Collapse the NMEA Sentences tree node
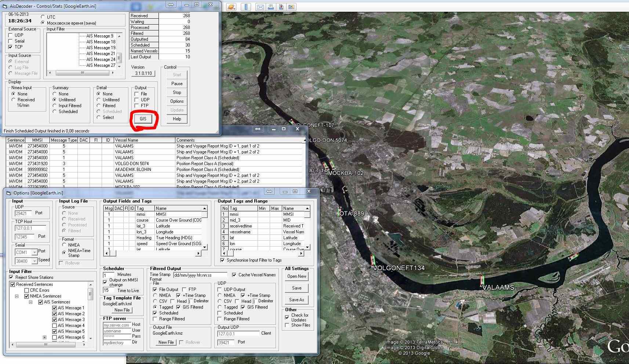This screenshot has width=629, height=364. [17, 296]
